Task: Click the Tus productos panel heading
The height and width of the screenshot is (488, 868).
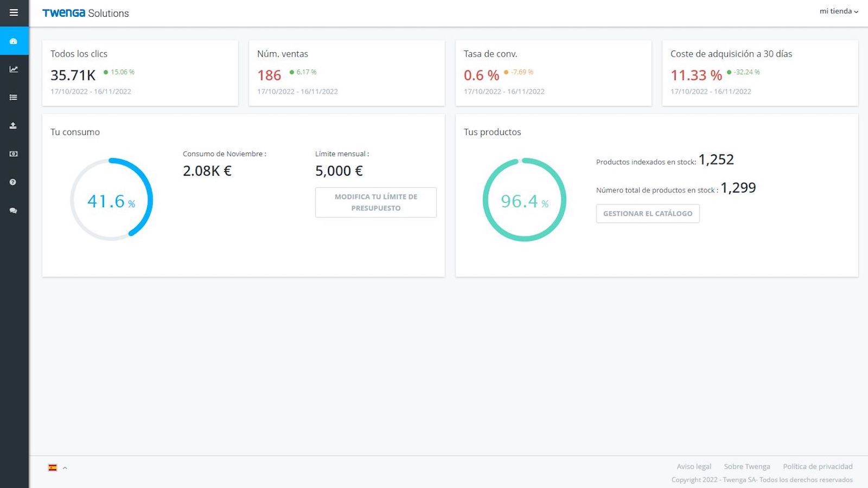Action: tap(492, 132)
